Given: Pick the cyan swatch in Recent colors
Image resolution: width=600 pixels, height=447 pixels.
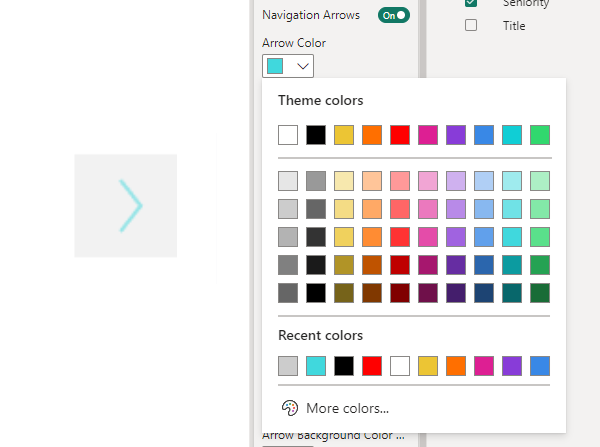Looking at the screenshot, I should 316,366.
